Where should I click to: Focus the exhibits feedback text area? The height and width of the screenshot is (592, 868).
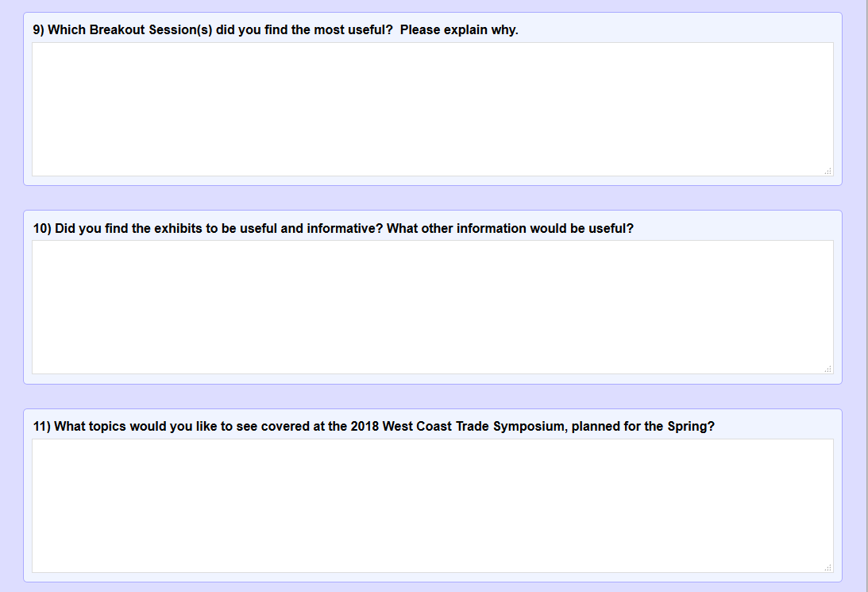tap(432, 307)
